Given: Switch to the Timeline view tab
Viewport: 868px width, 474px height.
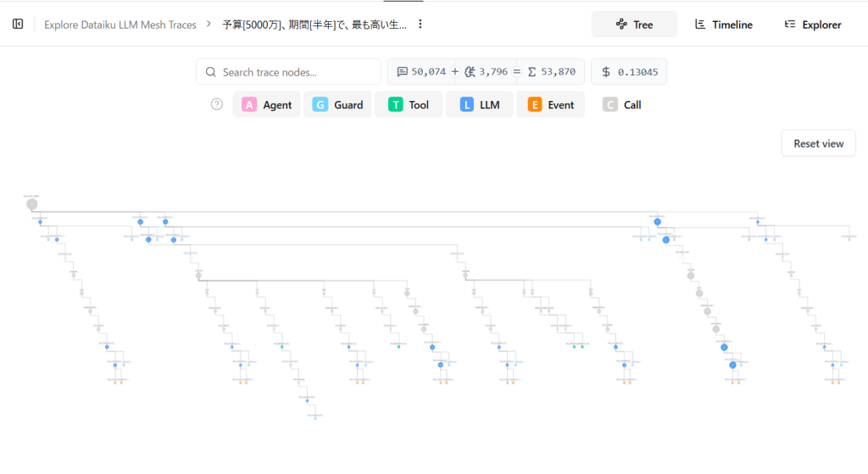Looking at the screenshot, I should tap(724, 25).
